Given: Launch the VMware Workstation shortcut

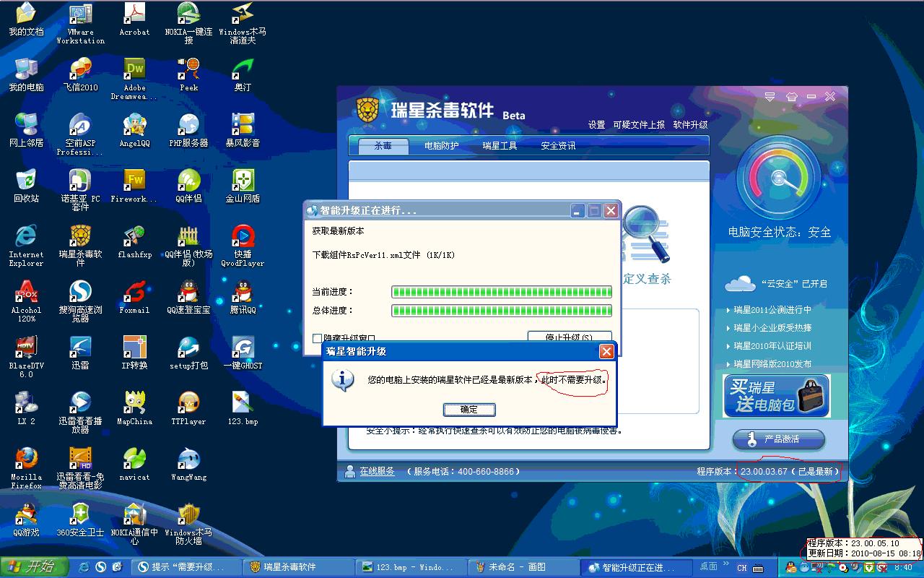Looking at the screenshot, I should tap(80, 14).
